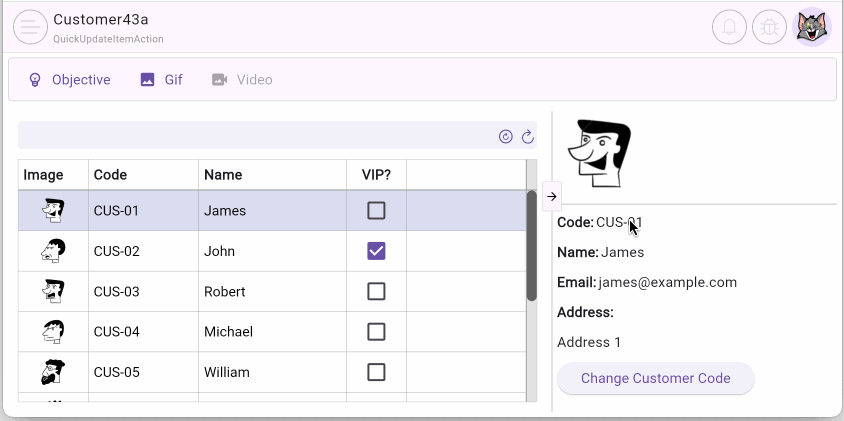Click the Change Customer Code button

[655, 379]
